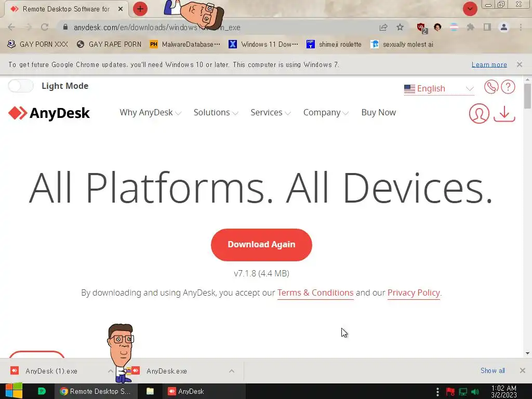This screenshot has height=399, width=532.
Task: Click the taskbar clock 1:02 AM
Action: coord(504,391)
